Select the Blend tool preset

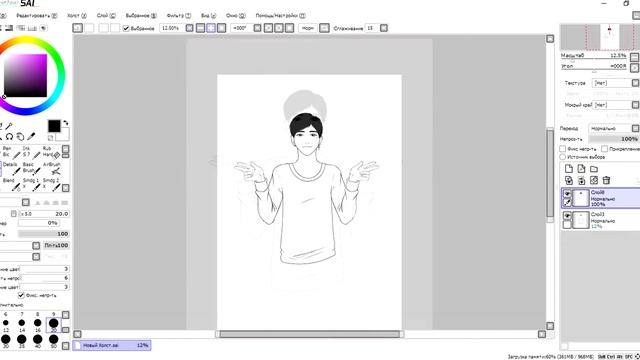click(11, 184)
